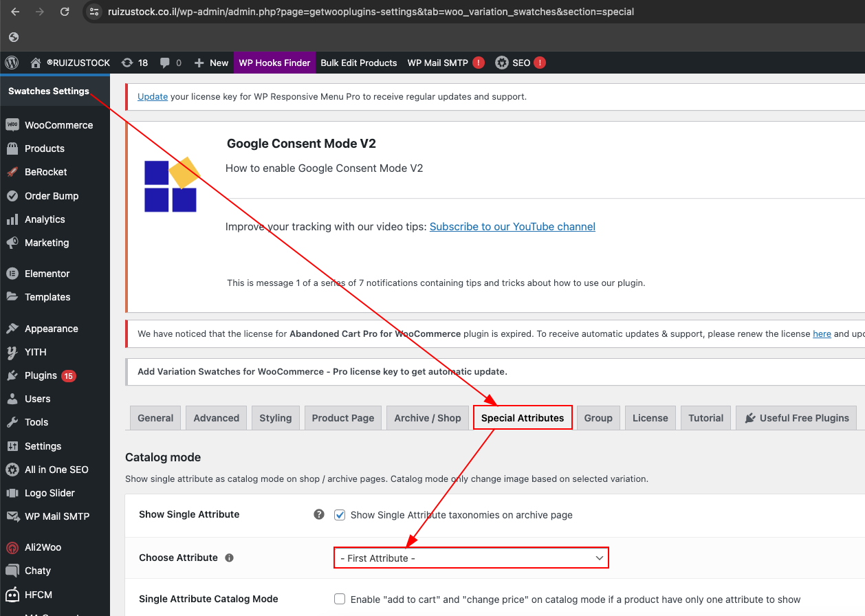Open Swatches Settings in the sidebar
Viewport: 865px width, 616px height.
tap(49, 91)
